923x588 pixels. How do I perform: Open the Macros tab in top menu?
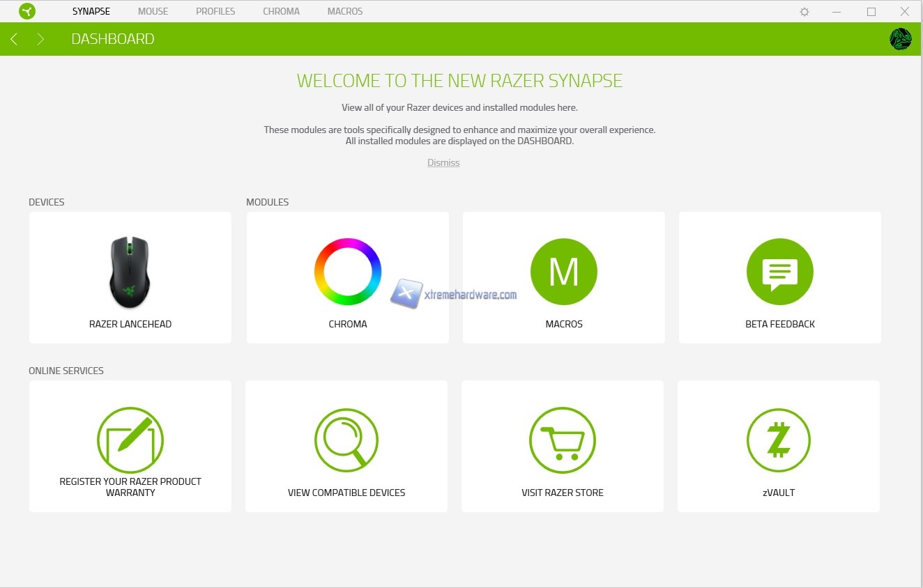tap(345, 11)
